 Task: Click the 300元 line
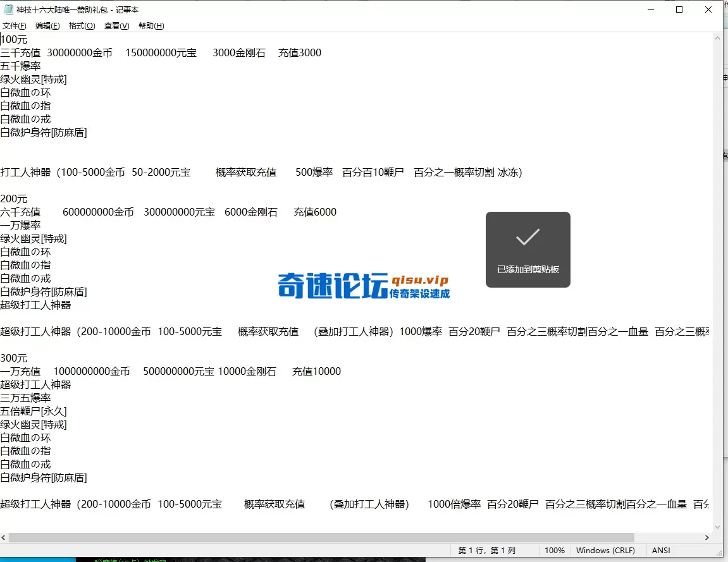tap(14, 358)
